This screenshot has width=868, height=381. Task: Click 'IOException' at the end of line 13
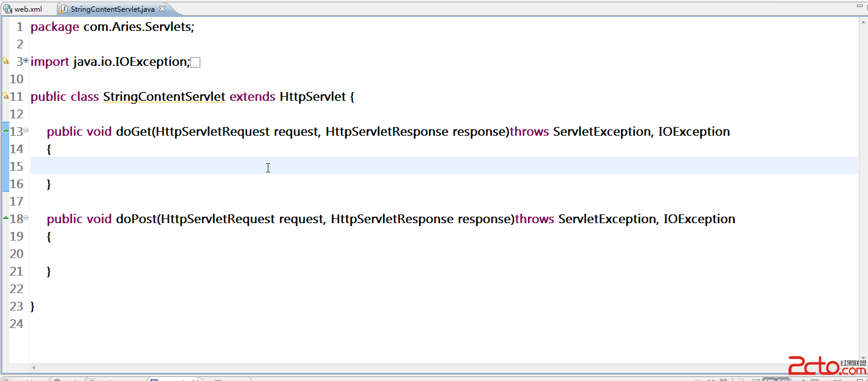[x=694, y=132]
